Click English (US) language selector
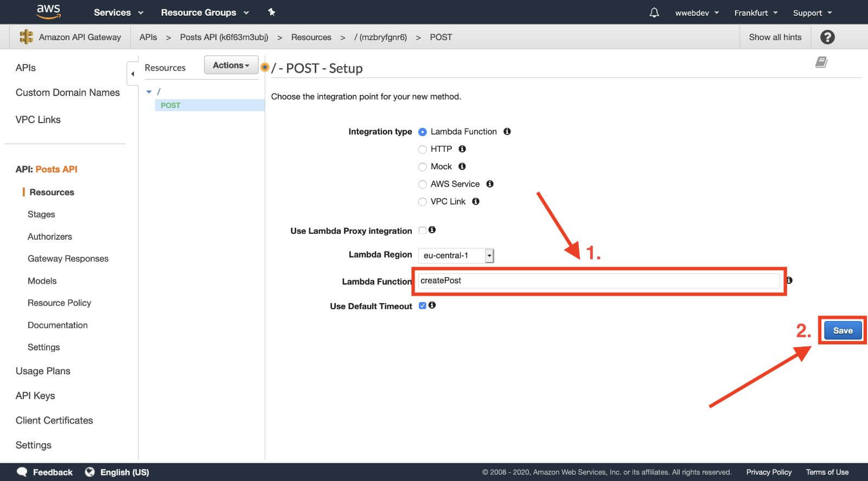The width and height of the screenshot is (868, 481). tap(124, 472)
